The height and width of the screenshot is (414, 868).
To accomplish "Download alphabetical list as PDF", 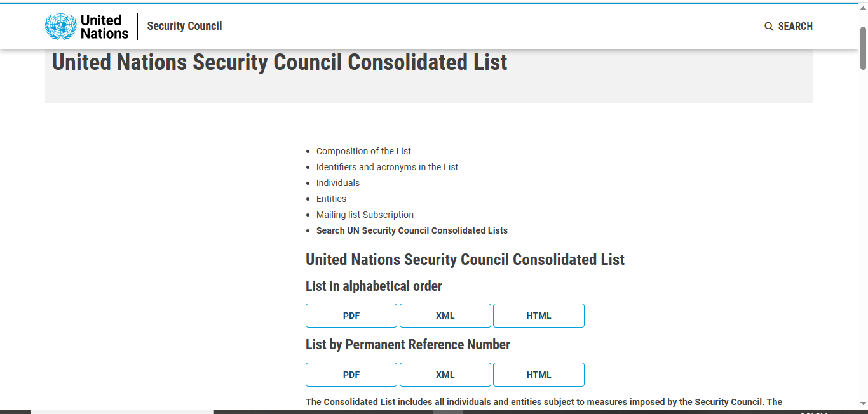I will tap(351, 316).
